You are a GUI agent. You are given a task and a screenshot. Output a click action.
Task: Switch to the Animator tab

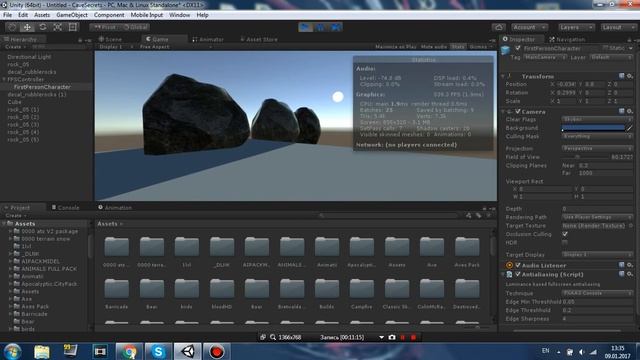pyautogui.click(x=208, y=39)
